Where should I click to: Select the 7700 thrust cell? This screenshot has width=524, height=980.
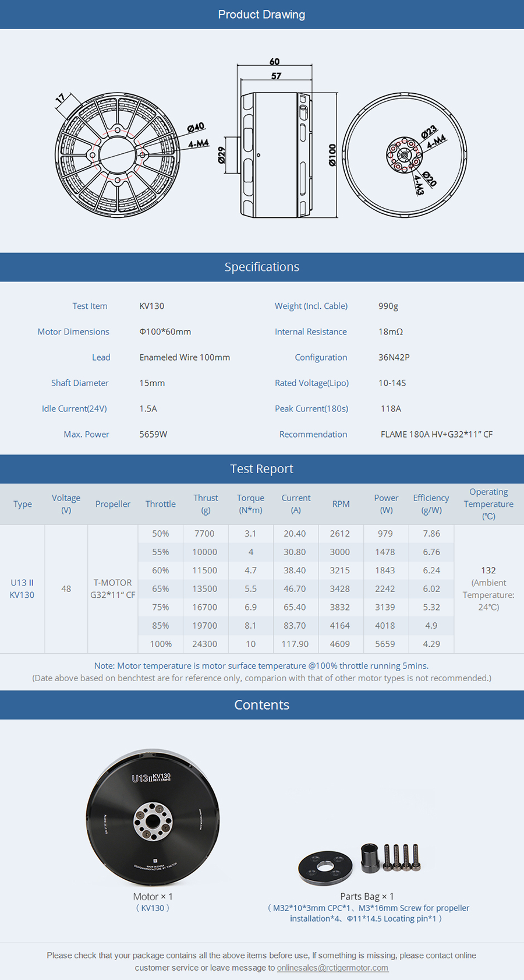(204, 534)
